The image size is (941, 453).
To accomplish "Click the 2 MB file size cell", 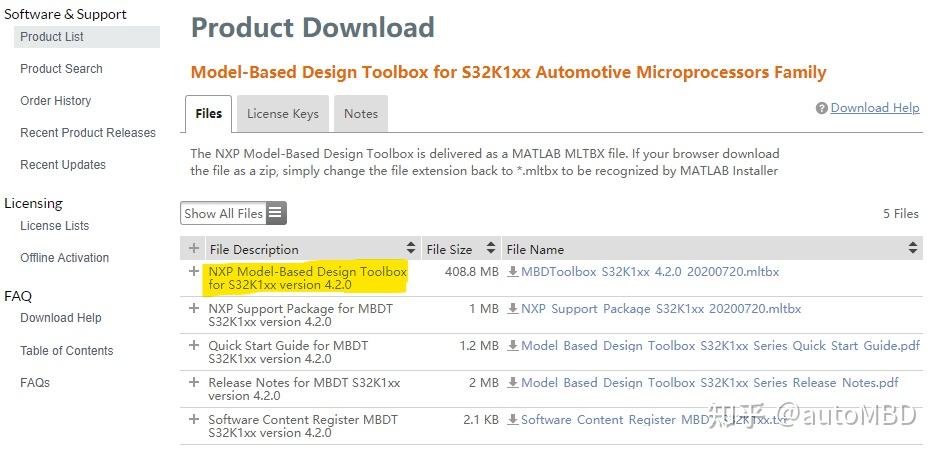I will (x=484, y=383).
